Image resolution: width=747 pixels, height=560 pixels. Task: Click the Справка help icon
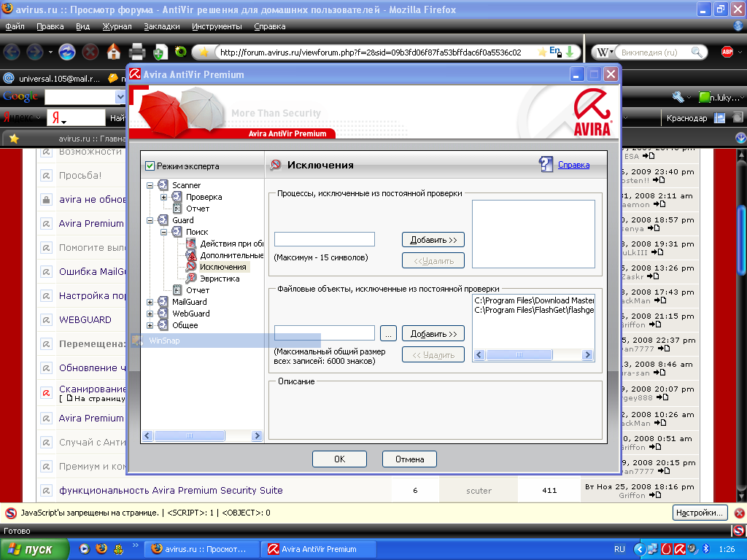546,164
